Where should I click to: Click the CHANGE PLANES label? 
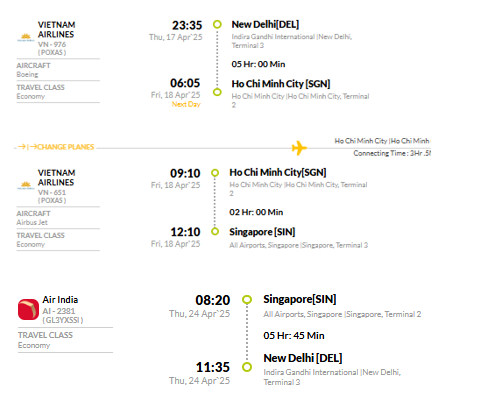[x=66, y=147]
